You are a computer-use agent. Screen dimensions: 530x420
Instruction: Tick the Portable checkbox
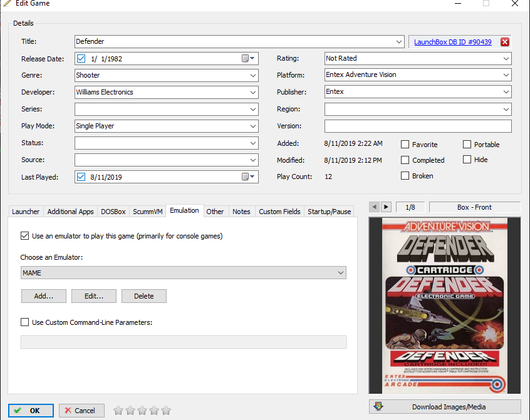tap(467, 145)
